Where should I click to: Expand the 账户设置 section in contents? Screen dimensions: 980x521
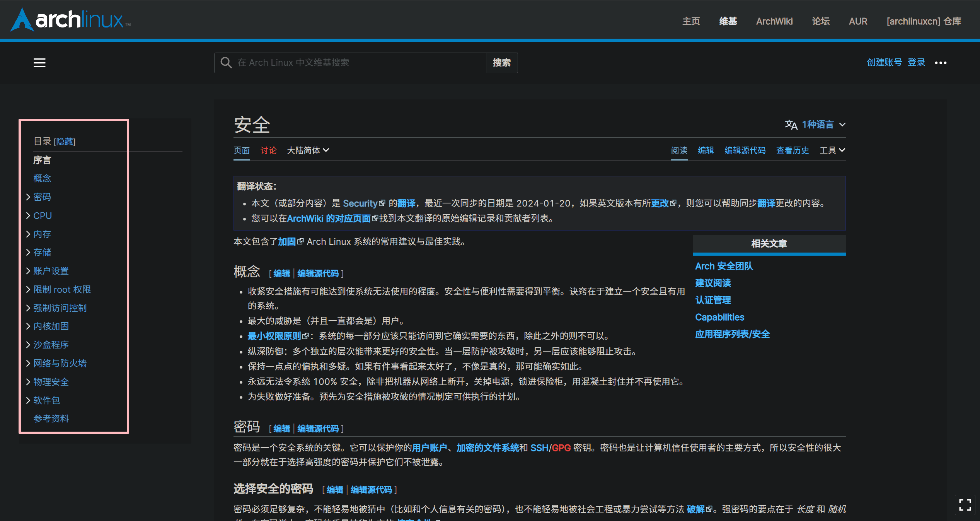(x=28, y=271)
